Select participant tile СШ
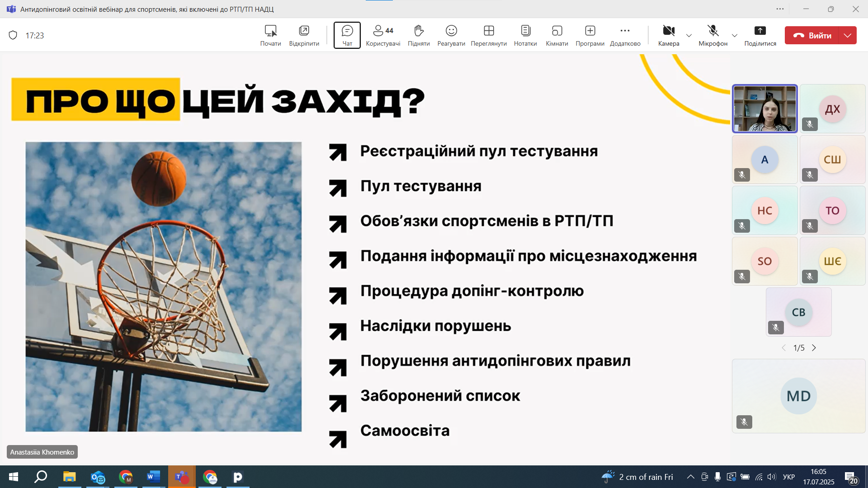This screenshot has width=868, height=488. (833, 160)
